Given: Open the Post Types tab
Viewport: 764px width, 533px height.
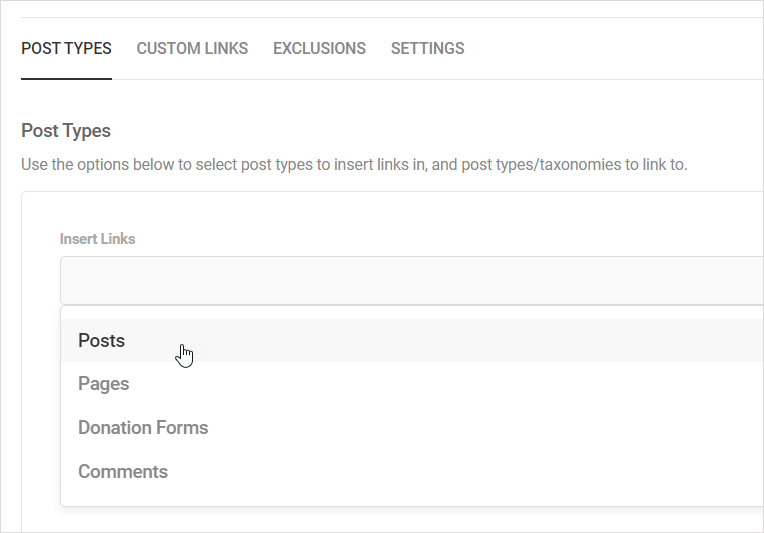Looking at the screenshot, I should click(x=66, y=48).
